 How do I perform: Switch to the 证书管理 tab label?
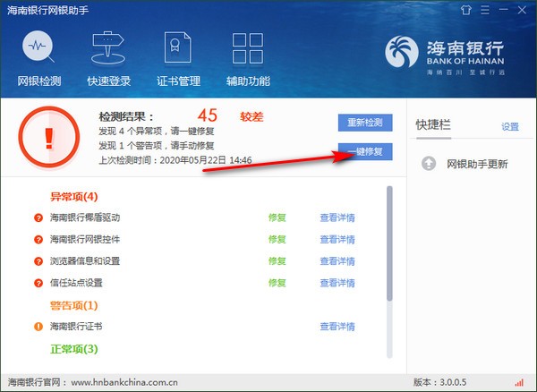click(x=178, y=81)
